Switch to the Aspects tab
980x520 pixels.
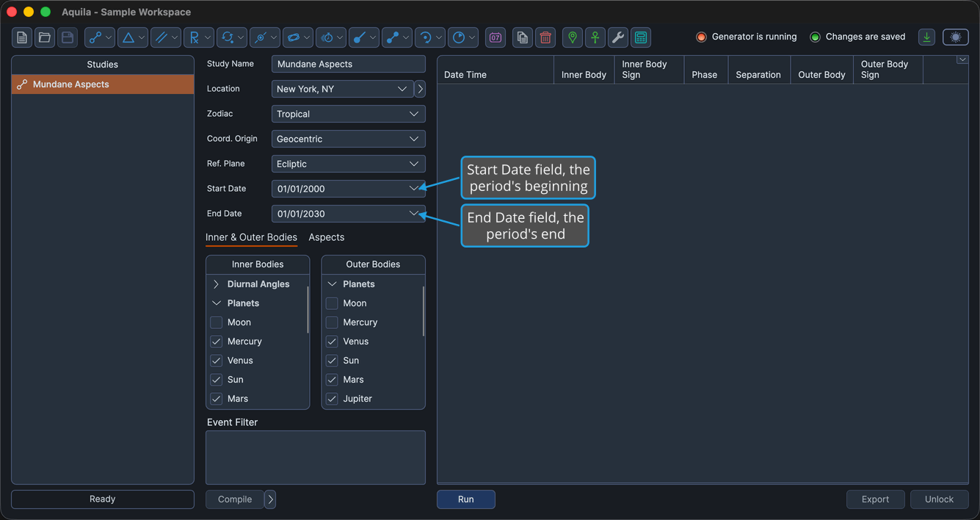pyautogui.click(x=327, y=237)
